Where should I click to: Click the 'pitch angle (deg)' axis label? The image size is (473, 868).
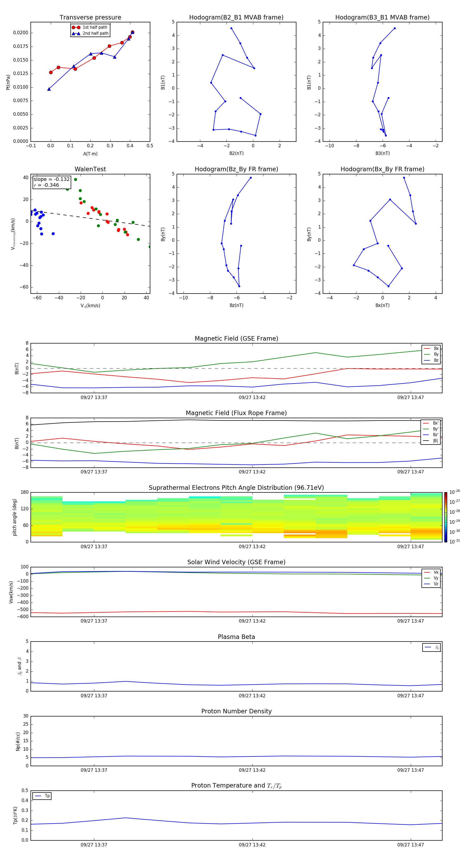pos(14,517)
